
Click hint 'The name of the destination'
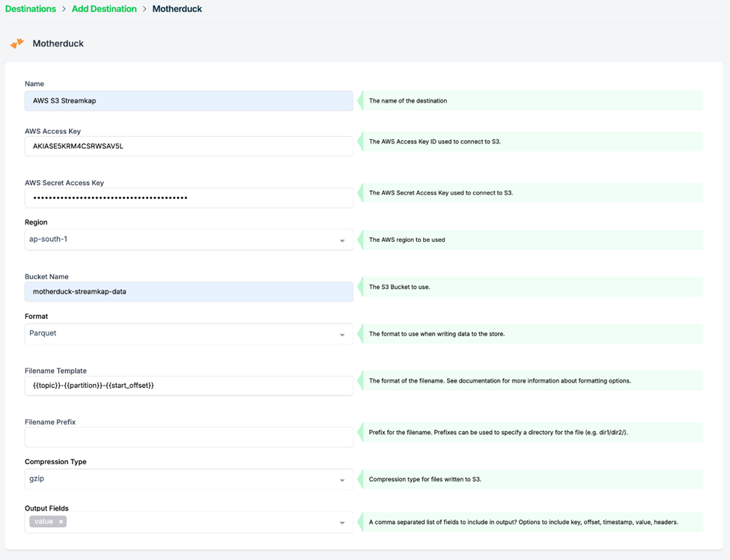point(408,100)
